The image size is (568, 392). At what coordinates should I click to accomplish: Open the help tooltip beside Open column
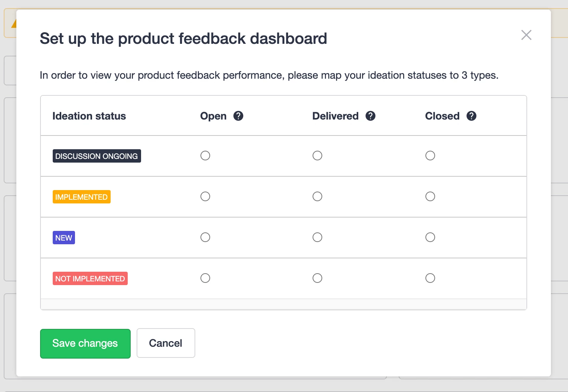[x=238, y=116]
